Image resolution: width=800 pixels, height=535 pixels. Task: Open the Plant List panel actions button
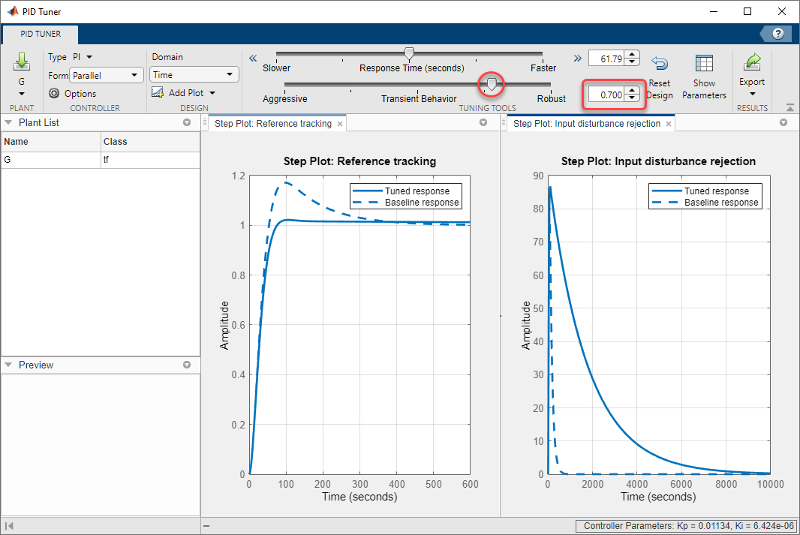(187, 122)
